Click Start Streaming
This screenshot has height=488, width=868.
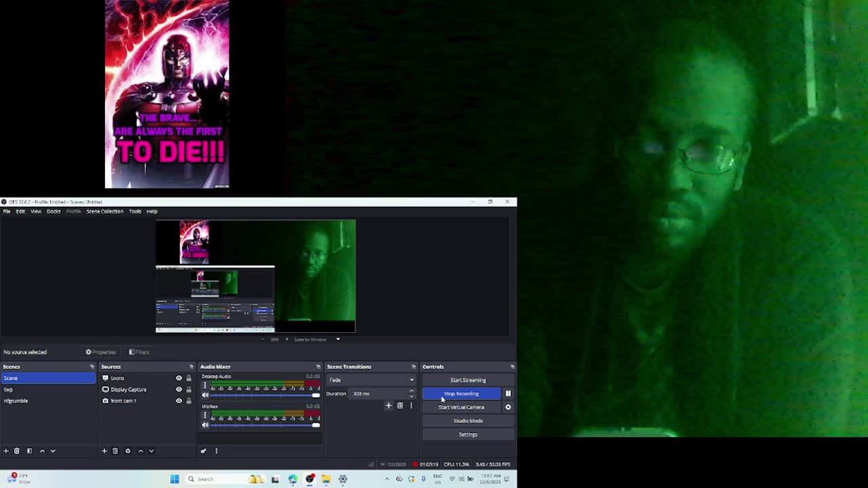coord(468,380)
